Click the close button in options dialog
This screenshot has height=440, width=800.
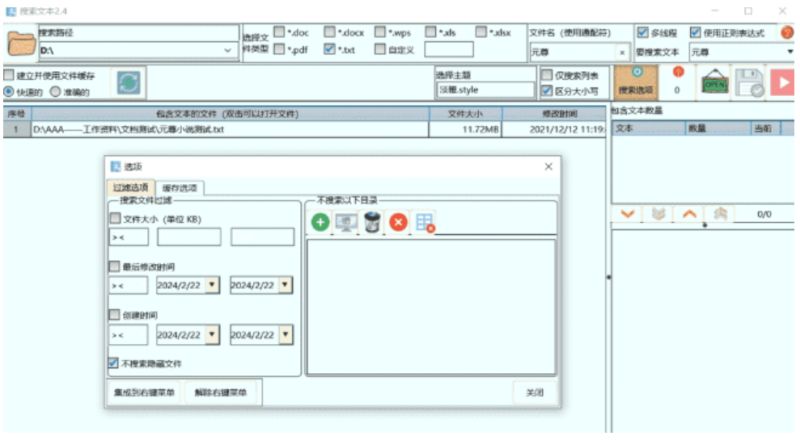pos(535,393)
